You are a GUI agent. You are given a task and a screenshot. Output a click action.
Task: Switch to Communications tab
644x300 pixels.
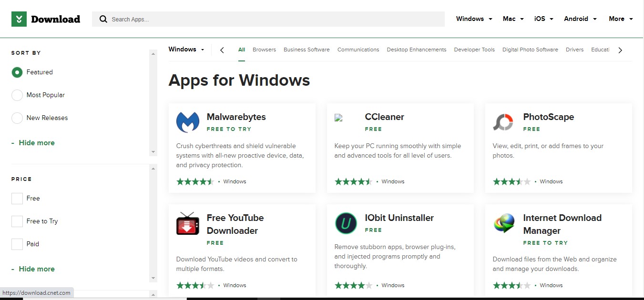[358, 50]
